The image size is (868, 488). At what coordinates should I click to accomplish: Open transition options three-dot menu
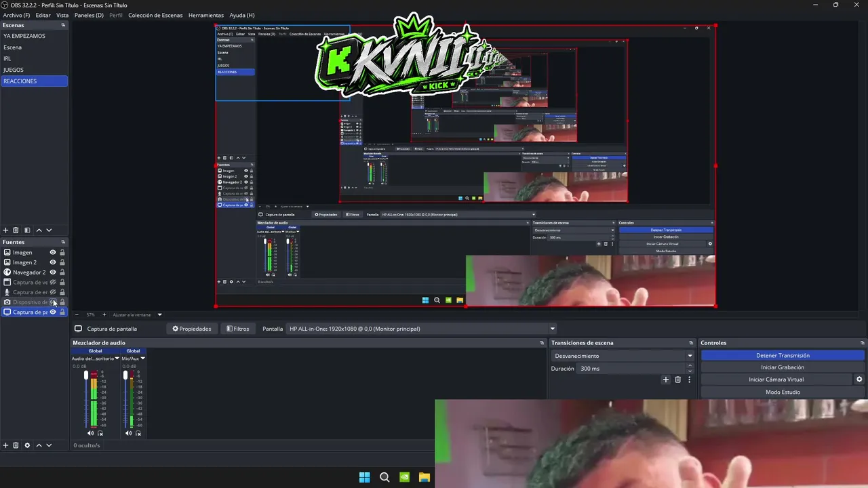(x=690, y=380)
